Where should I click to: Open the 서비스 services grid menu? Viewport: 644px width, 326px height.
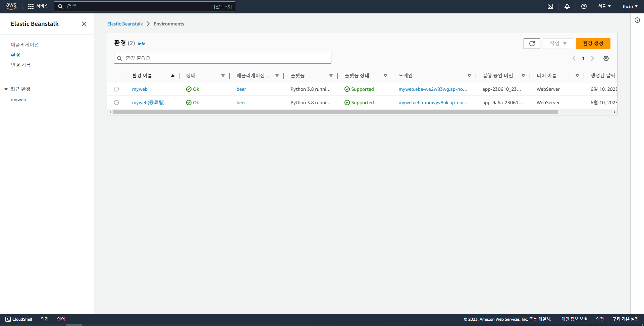point(38,6)
